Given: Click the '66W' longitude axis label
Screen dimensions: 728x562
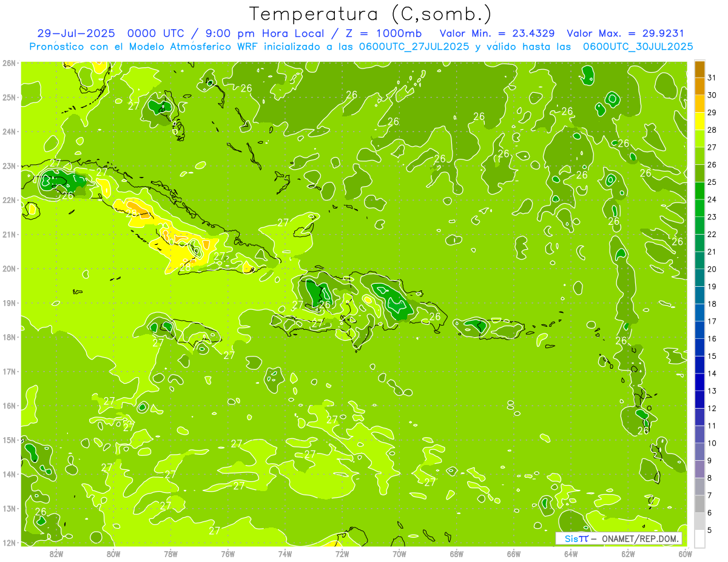Looking at the screenshot, I should (514, 554).
